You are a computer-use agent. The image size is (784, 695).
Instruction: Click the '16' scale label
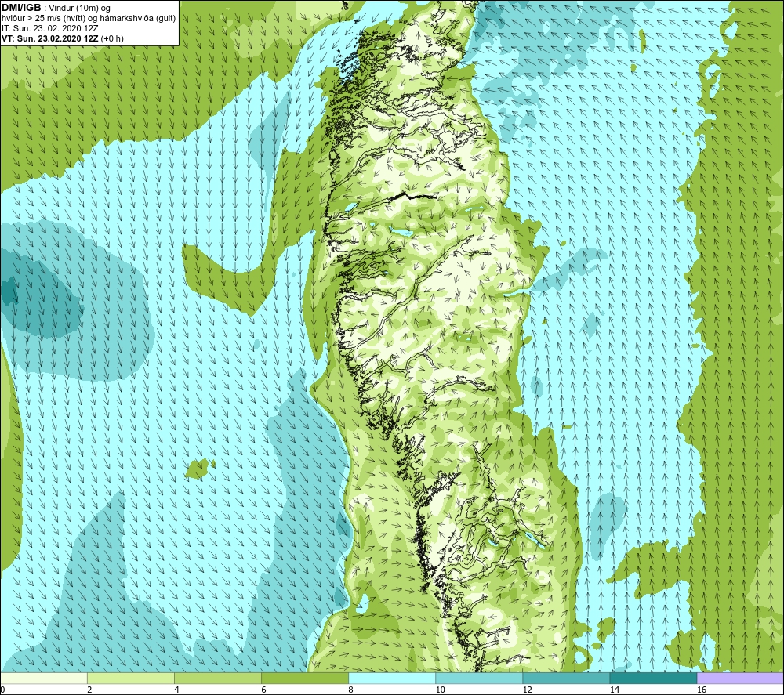click(x=702, y=690)
